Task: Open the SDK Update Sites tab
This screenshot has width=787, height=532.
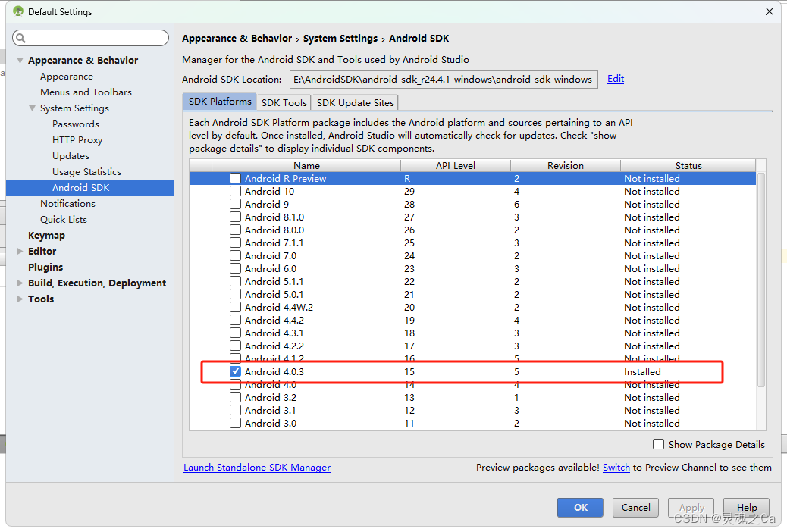Action: 356,102
